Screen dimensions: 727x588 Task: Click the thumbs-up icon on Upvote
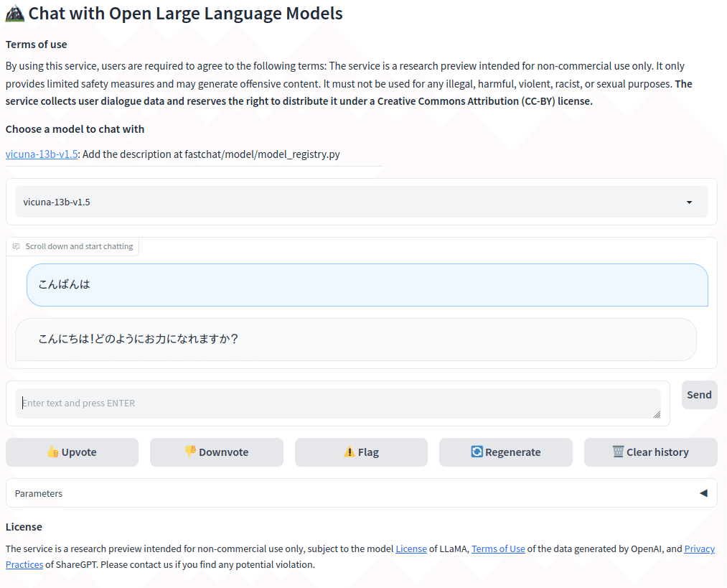tap(53, 452)
